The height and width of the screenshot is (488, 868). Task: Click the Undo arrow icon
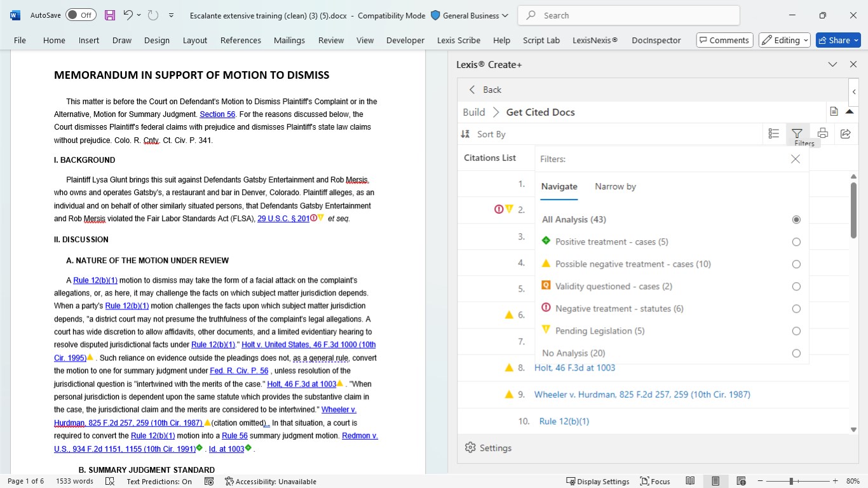(128, 15)
